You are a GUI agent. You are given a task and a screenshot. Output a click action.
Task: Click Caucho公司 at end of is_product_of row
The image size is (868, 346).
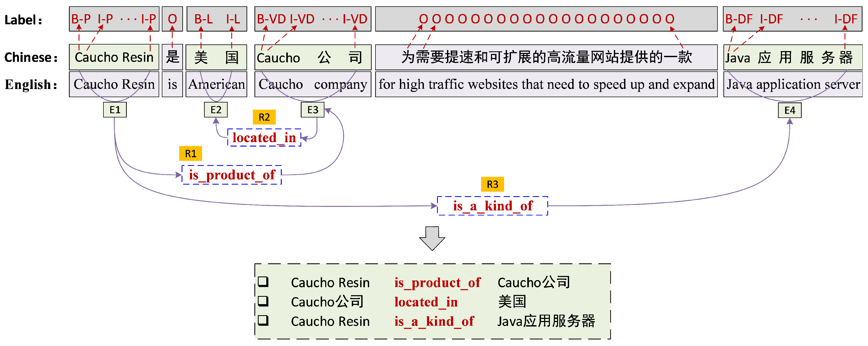[x=534, y=282]
